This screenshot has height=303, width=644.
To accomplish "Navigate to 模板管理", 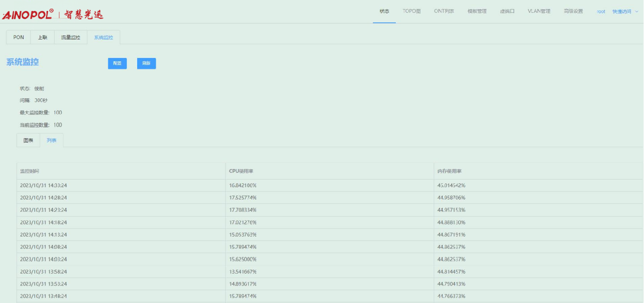I will [477, 11].
